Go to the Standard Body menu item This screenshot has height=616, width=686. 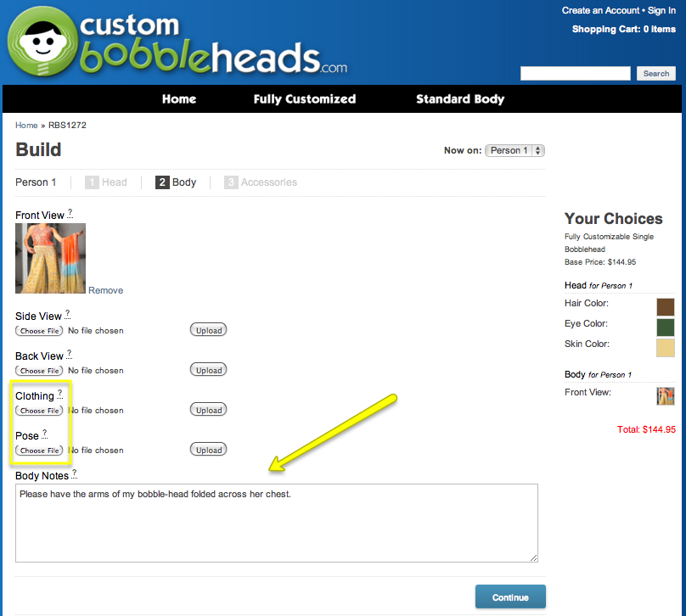(x=459, y=99)
